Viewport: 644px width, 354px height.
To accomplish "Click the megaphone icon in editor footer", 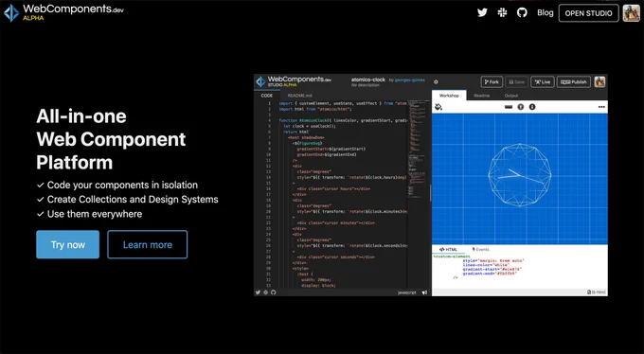I will 424,292.
